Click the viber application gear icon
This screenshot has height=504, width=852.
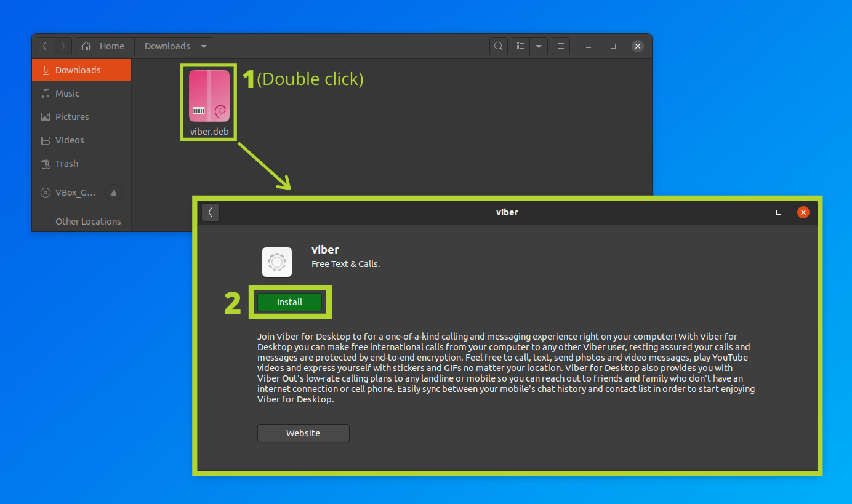click(x=277, y=262)
